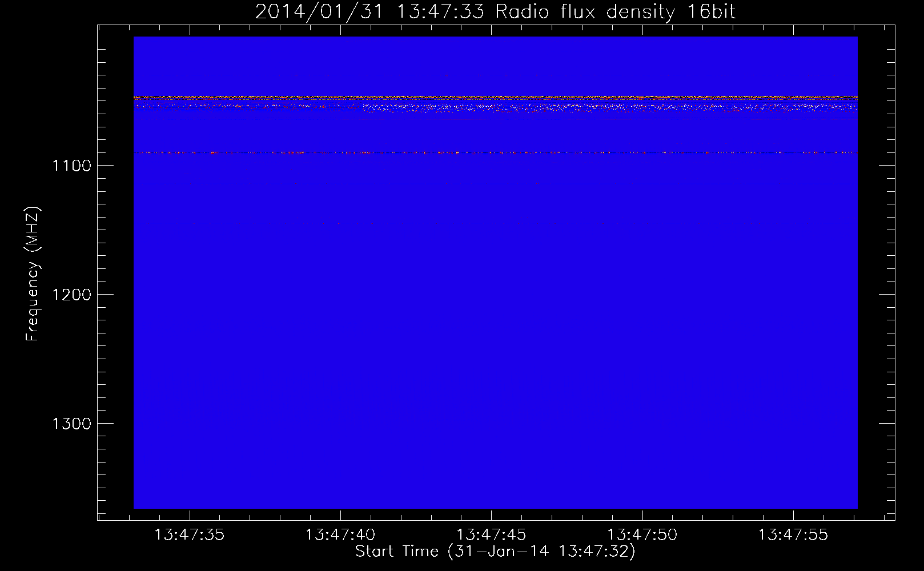Viewport: 924px width, 571px height.
Task: Click the frequency axis label 1100
Action: pos(72,166)
